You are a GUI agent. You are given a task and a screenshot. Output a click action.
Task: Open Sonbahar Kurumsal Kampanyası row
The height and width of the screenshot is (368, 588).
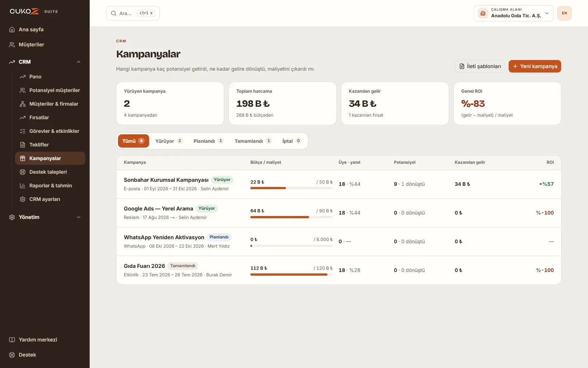338,184
